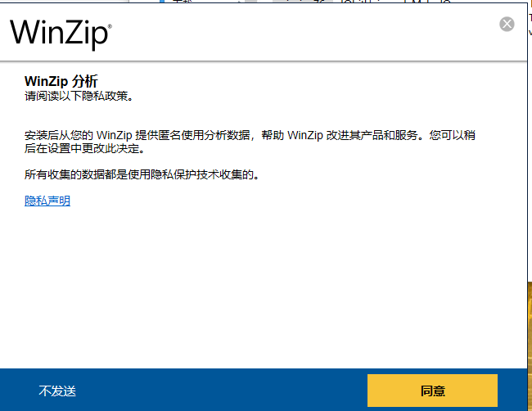Click the blank white area below the privacy link
Image resolution: width=532 pixels, height=411 pixels.
(264, 285)
